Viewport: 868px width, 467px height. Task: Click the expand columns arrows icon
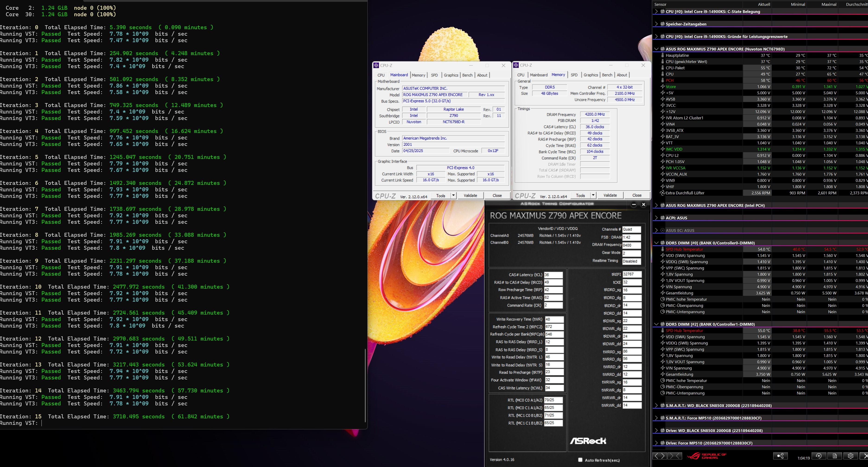[660, 456]
